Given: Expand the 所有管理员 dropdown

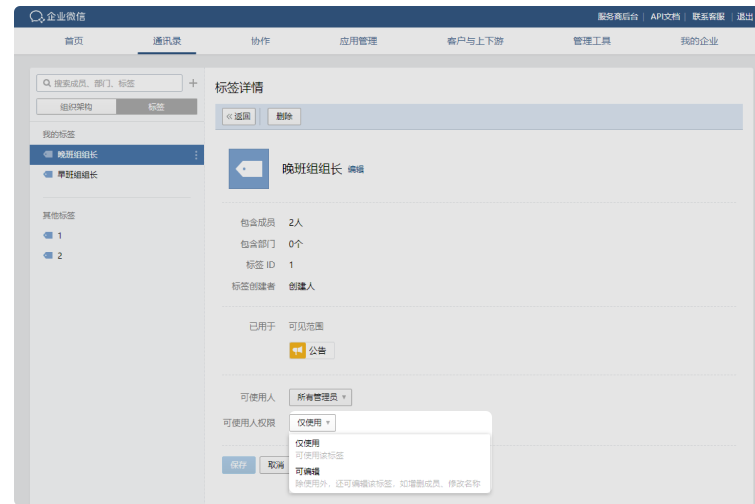Looking at the screenshot, I should (320, 398).
